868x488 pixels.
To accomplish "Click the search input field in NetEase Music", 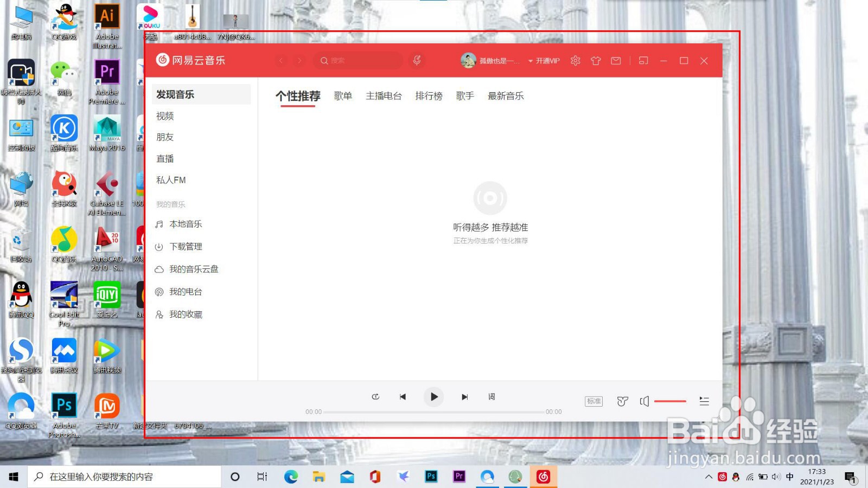I will coord(358,61).
